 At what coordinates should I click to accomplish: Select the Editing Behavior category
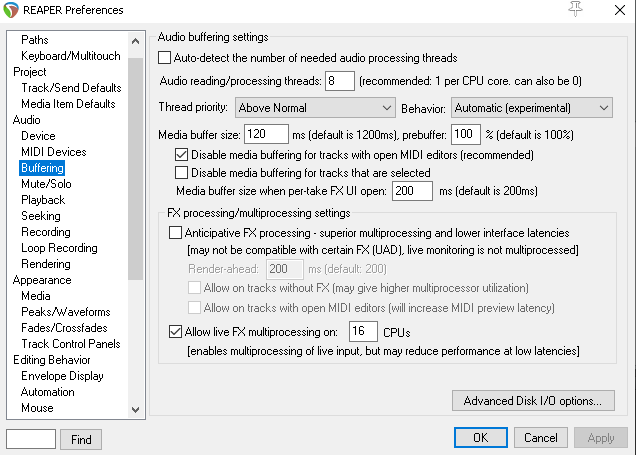pos(52,360)
